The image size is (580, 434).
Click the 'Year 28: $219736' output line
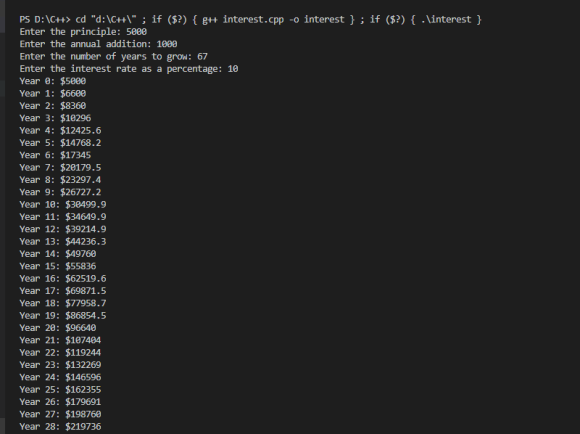point(60,426)
